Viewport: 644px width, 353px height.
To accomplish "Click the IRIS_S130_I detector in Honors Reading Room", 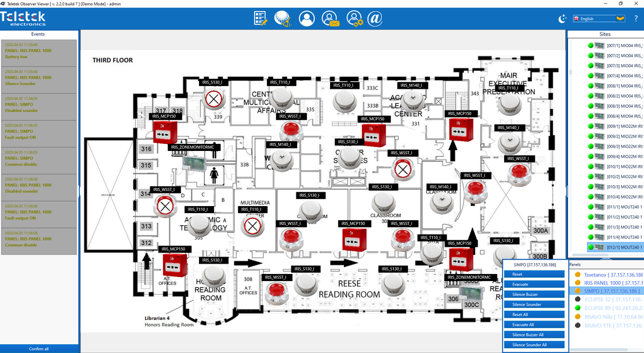I will coord(214,275).
